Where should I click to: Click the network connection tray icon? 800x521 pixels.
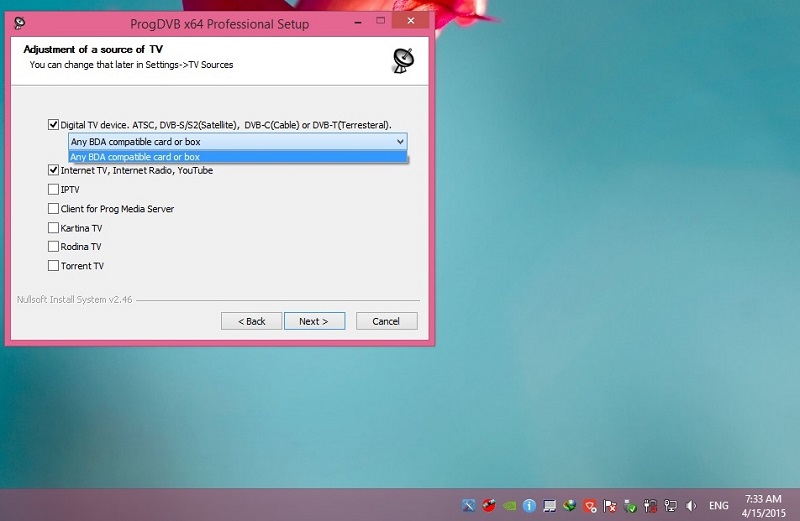click(670, 505)
